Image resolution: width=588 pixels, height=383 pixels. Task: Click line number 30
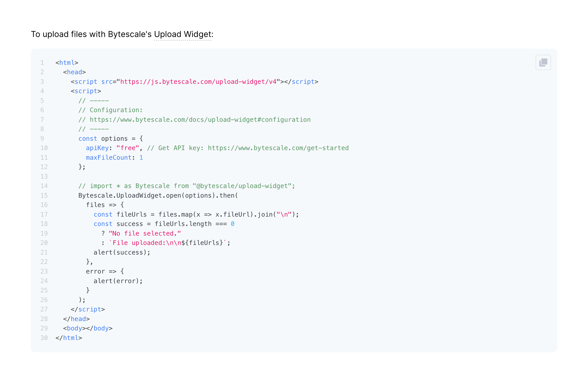click(x=44, y=338)
